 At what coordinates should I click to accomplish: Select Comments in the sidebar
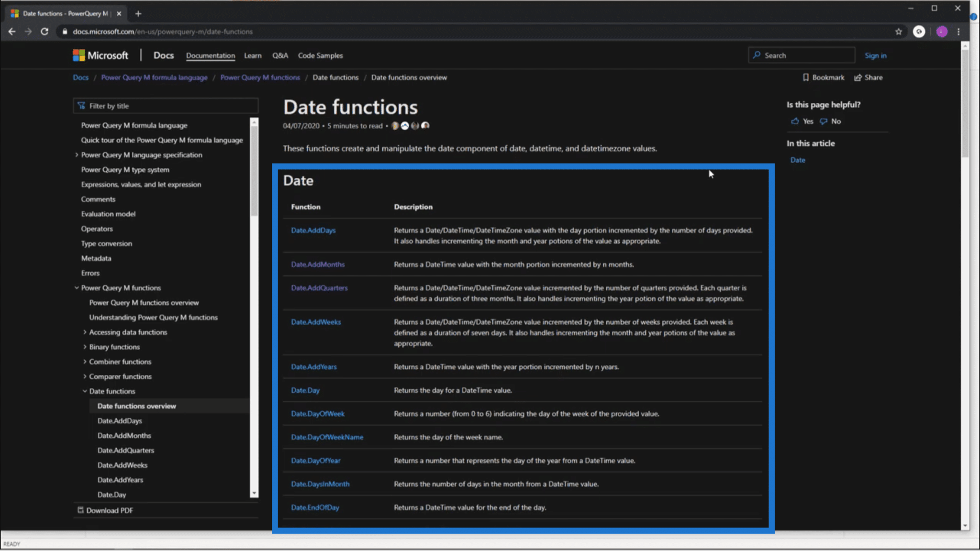(x=98, y=199)
